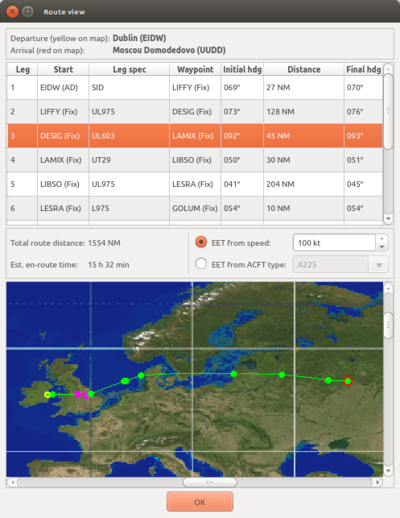
Task: Click the Waypoint column header
Action: [195, 69]
